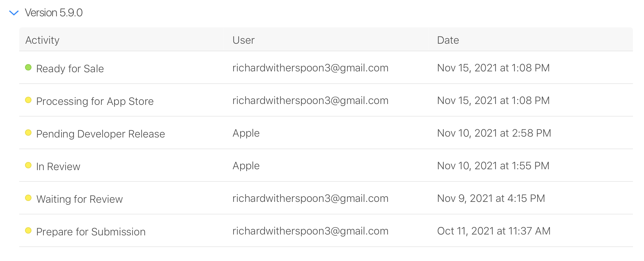The height and width of the screenshot is (261, 644).
Task: Click the green Ready for Sale status dot
Action: click(x=28, y=68)
